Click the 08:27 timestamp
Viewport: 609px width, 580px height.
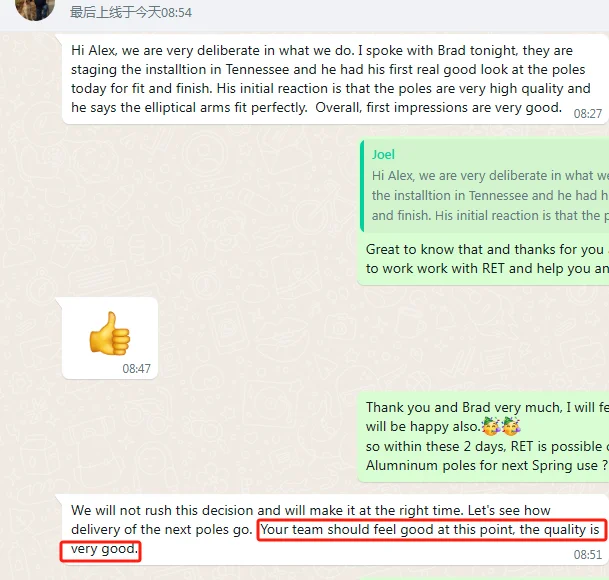pyautogui.click(x=587, y=113)
